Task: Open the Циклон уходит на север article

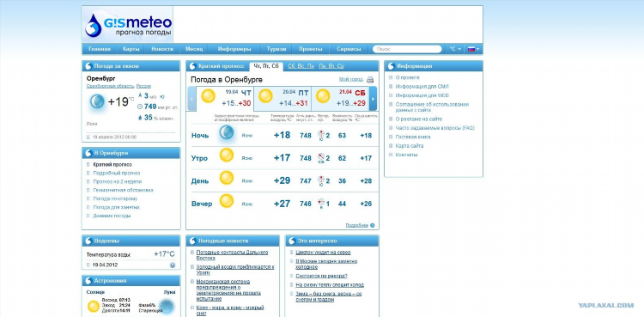Action: pyautogui.click(x=323, y=252)
